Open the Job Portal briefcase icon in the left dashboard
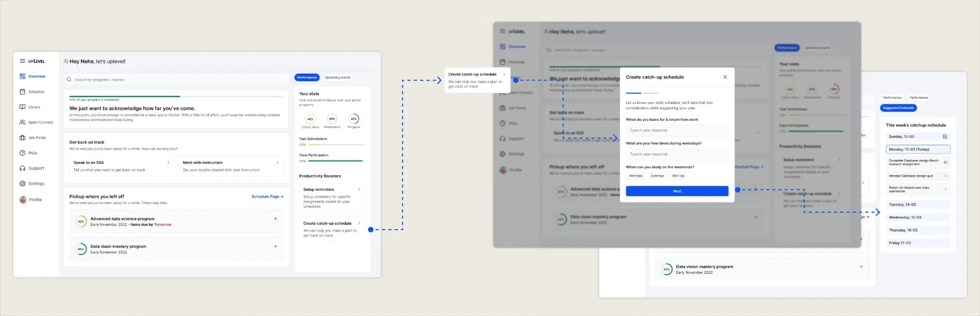This screenshot has width=980, height=316. coord(23,138)
